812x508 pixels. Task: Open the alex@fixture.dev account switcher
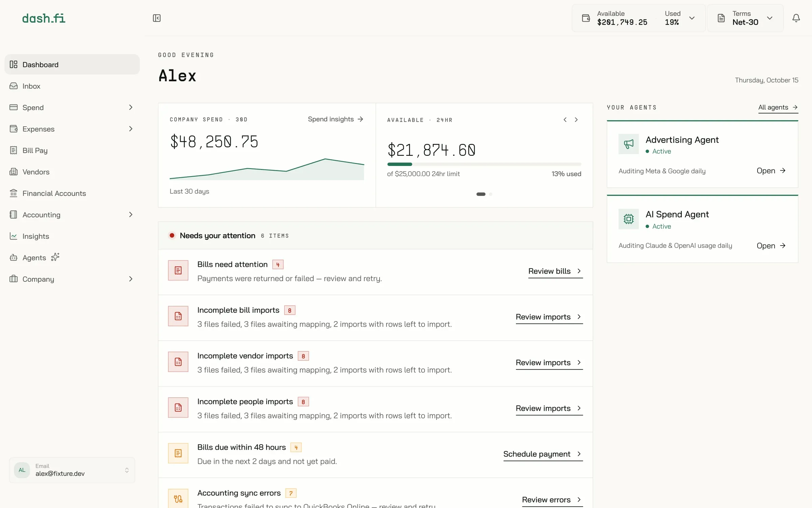pyautogui.click(x=72, y=470)
